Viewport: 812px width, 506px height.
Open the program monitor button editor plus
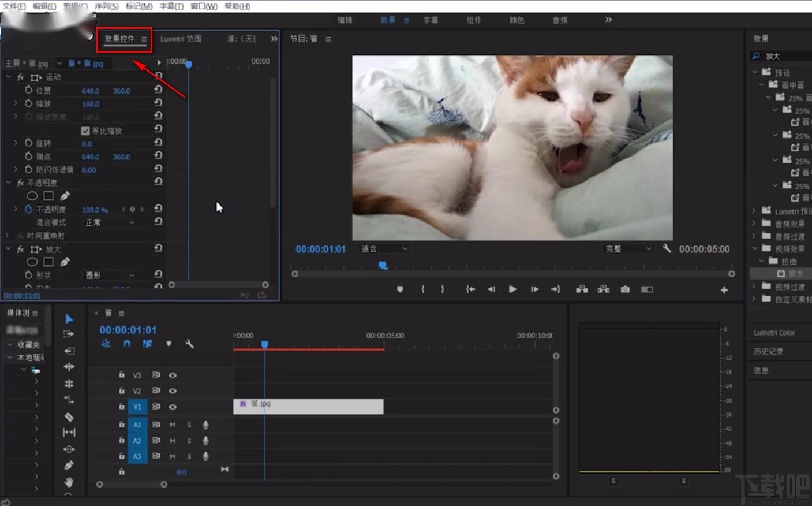[724, 290]
